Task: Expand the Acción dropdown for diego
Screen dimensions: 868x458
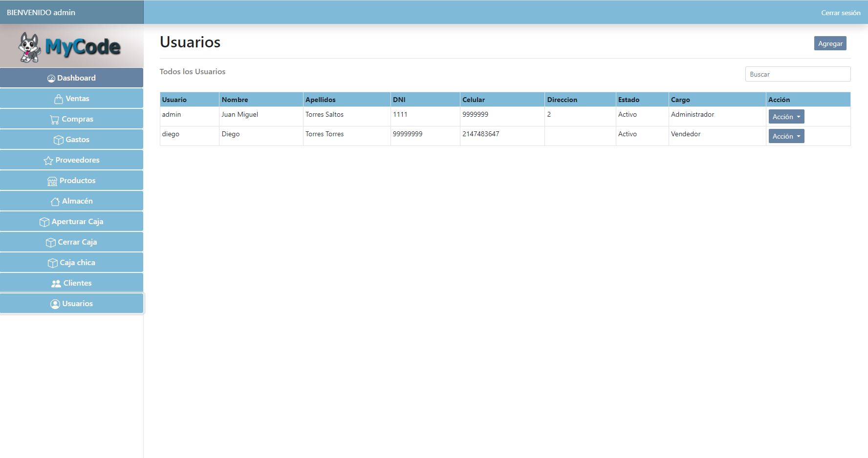Action: (786, 136)
